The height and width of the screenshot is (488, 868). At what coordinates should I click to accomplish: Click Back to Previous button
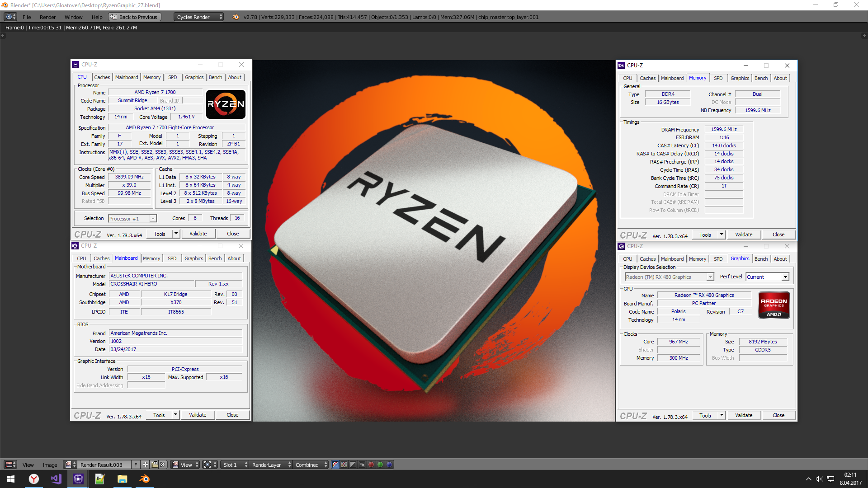[135, 17]
